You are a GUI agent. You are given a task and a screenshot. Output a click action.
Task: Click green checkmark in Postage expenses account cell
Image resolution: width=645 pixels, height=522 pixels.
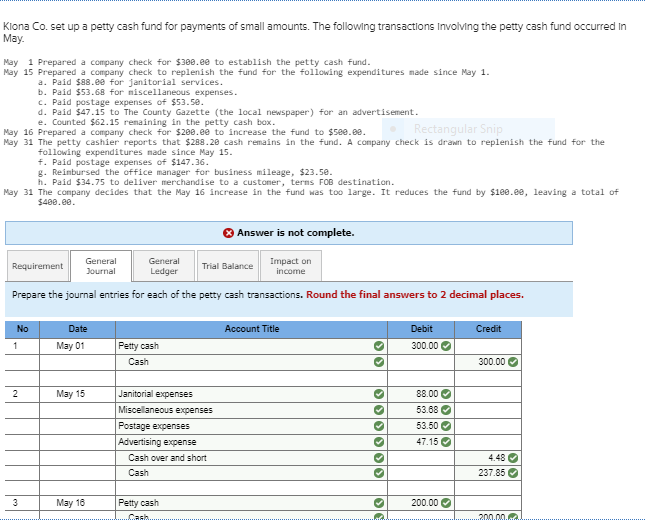point(379,426)
